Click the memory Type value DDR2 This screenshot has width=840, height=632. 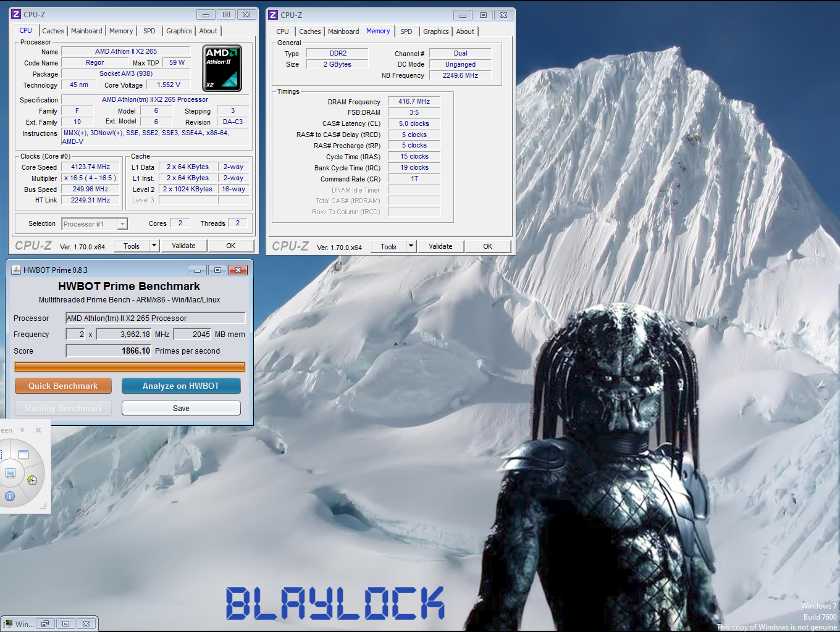[337, 53]
